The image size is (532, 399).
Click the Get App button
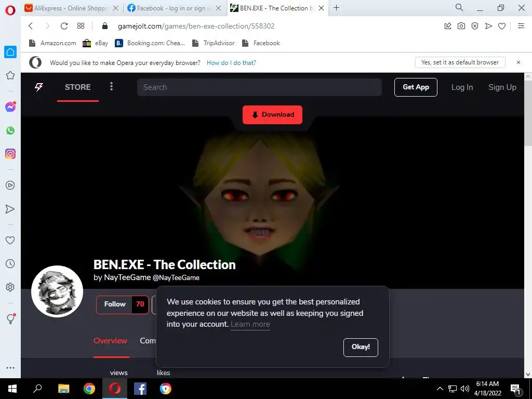point(416,87)
